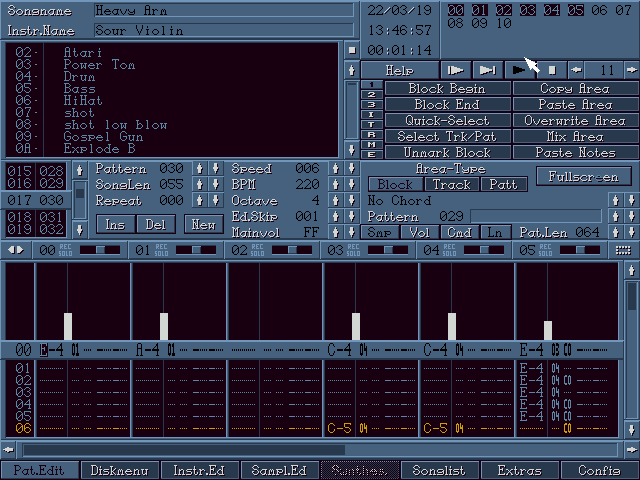
Task: Adjust track 05 pan slider
Action: pyautogui.click(x=580, y=250)
